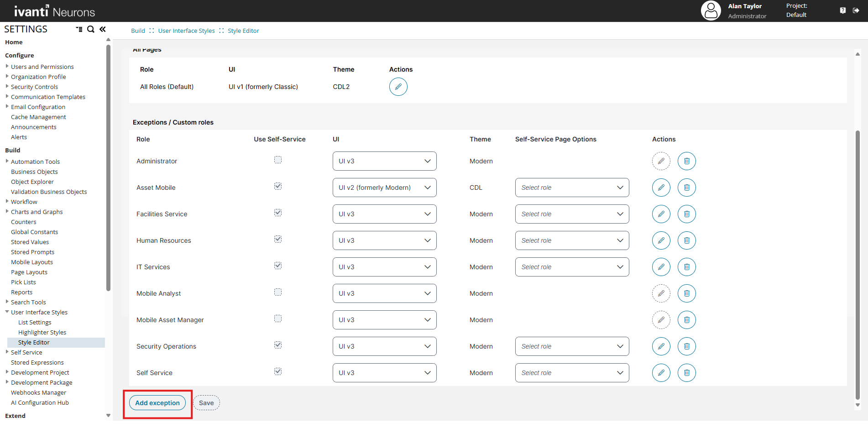Image resolution: width=868 pixels, height=433 pixels.
Task: Open Select role dropdown for Facilities Service
Action: pyautogui.click(x=572, y=214)
